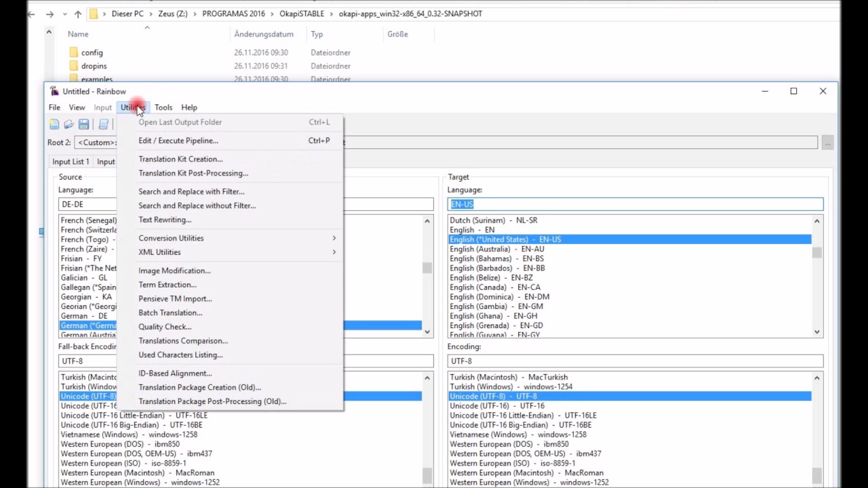Click the document icon after the save icon
Screen dimensions: 868x488
pos(103,125)
